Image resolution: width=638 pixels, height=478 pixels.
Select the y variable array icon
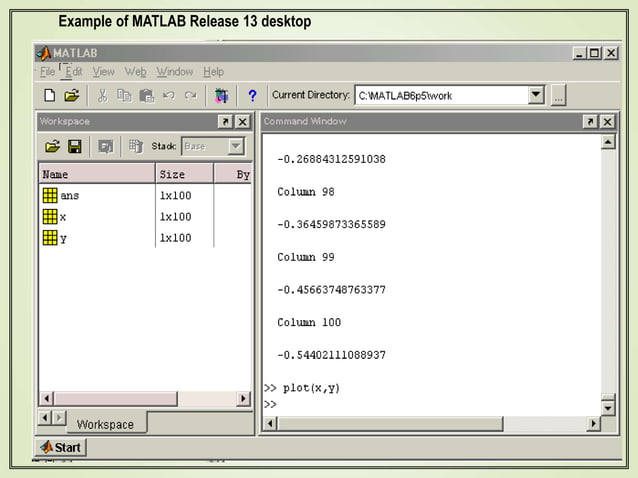click(50, 238)
